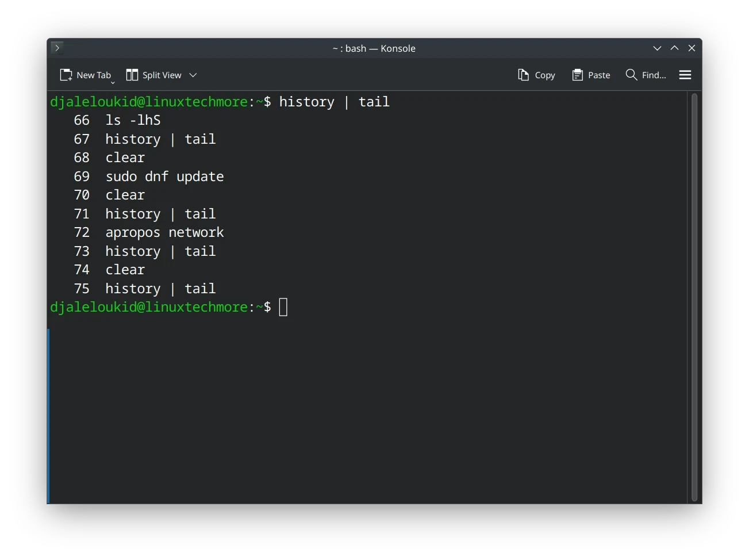Open the hamburger menu
Image resolution: width=749 pixels, height=560 pixels.
[685, 75]
